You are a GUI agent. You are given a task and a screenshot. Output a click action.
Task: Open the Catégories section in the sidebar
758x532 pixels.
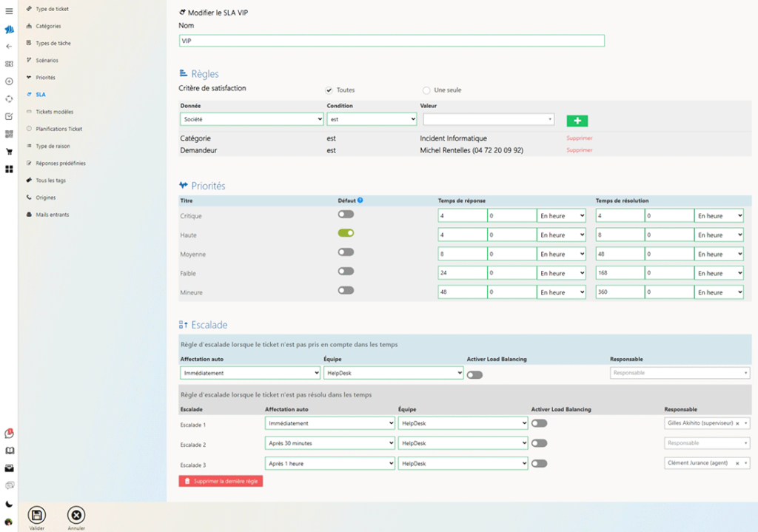49,25
